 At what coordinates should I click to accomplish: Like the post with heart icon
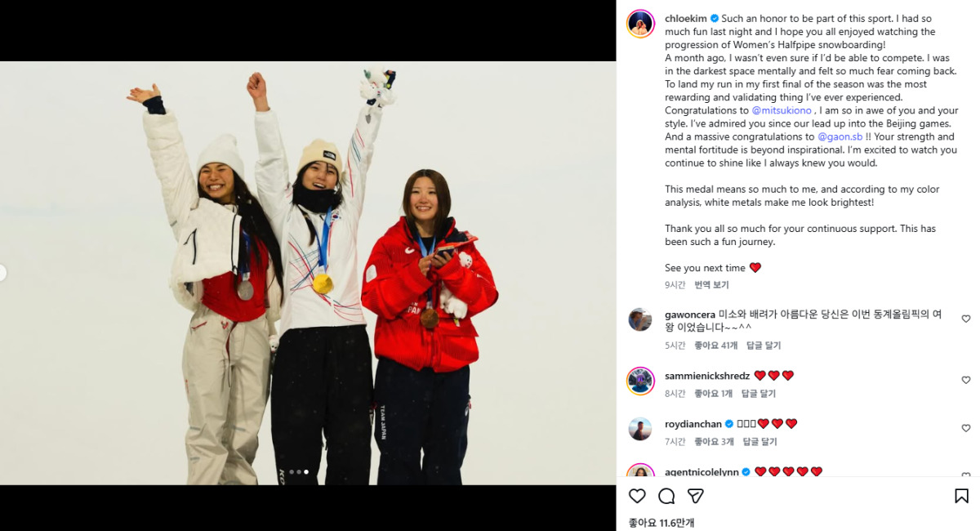(x=637, y=496)
